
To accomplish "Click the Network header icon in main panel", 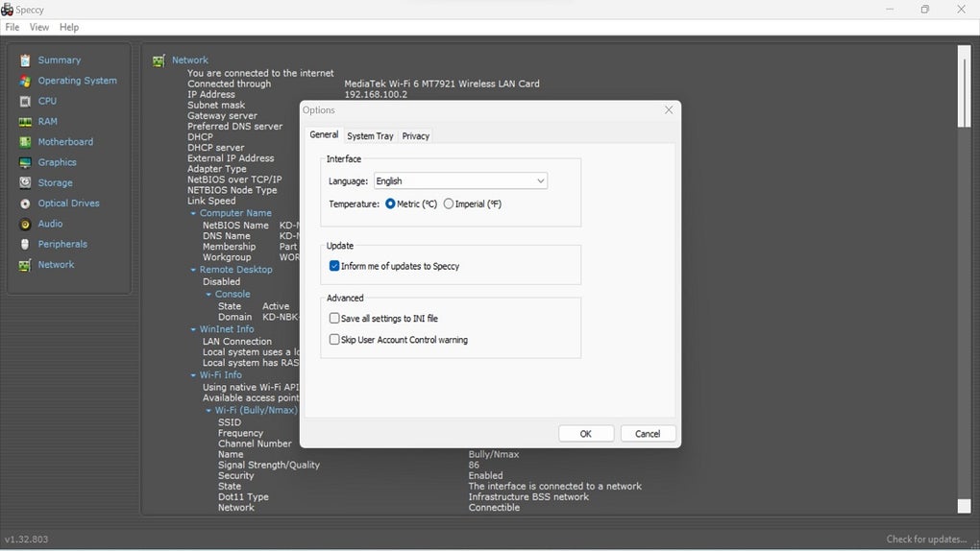I will point(159,60).
